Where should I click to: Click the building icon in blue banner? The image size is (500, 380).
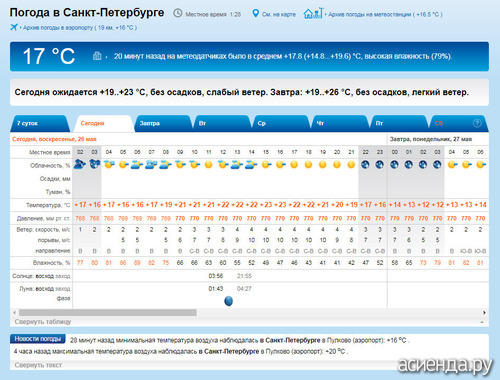(x=97, y=56)
